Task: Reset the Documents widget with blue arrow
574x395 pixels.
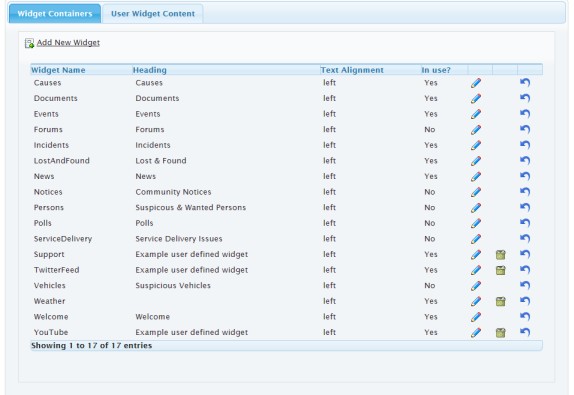Action: pyautogui.click(x=525, y=98)
